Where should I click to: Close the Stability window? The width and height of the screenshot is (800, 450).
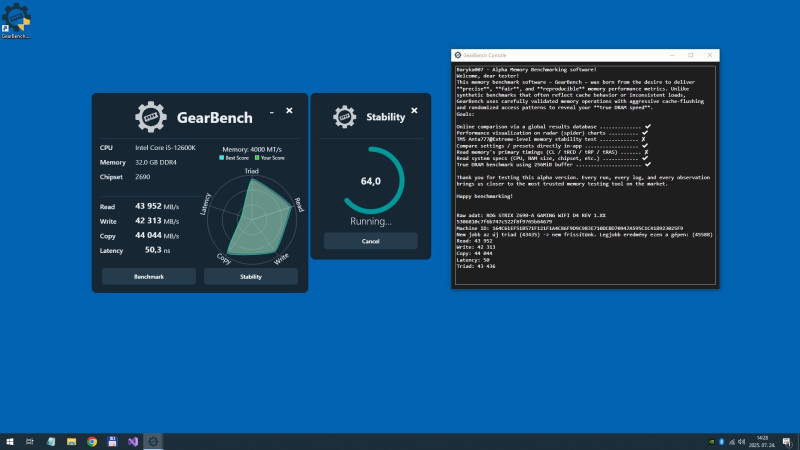(414, 110)
